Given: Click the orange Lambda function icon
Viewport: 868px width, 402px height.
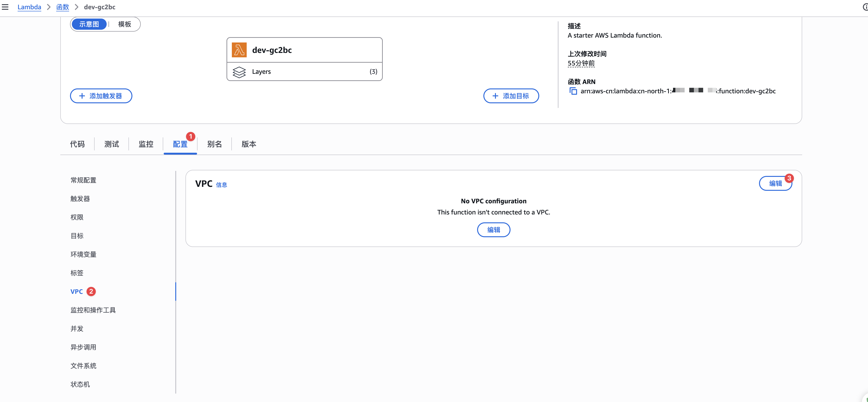Looking at the screenshot, I should (239, 50).
